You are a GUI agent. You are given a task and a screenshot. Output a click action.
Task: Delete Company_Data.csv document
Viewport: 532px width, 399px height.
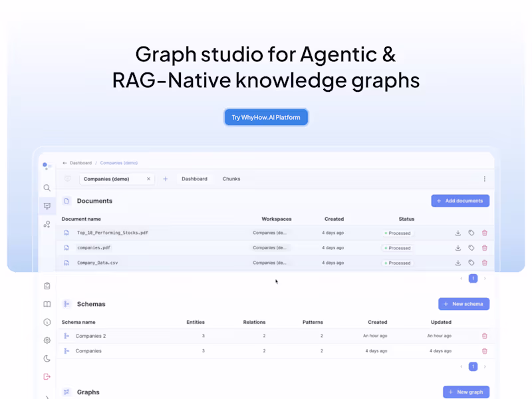[x=485, y=263]
